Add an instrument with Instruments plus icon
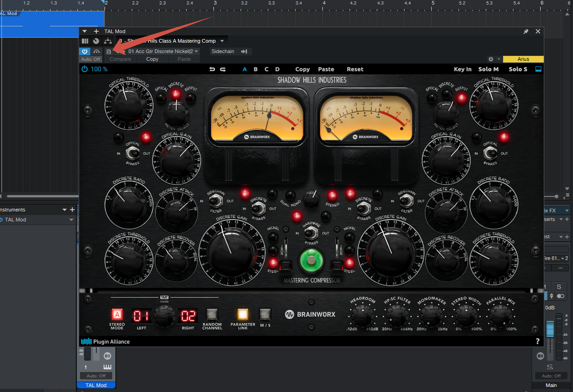The height and width of the screenshot is (392, 573). pos(72,210)
